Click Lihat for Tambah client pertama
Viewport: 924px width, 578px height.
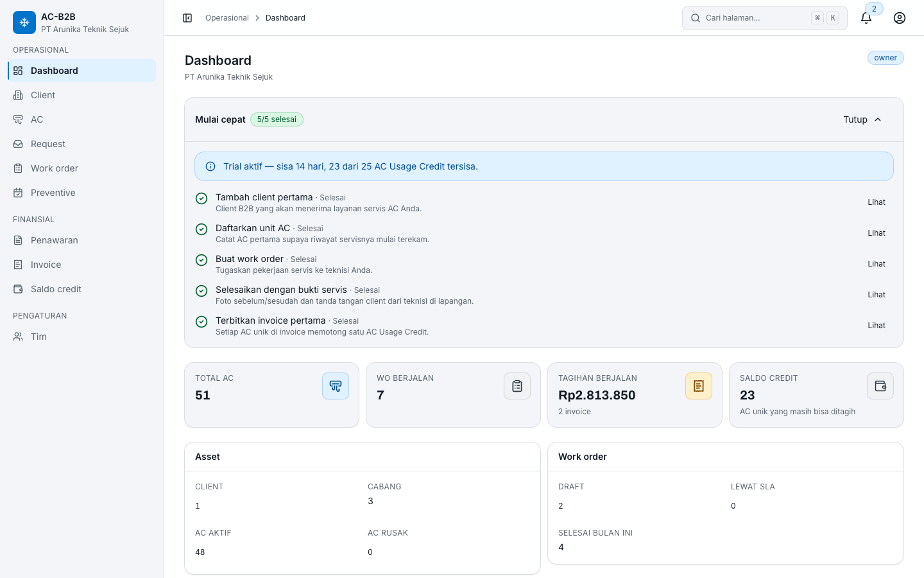[877, 202]
